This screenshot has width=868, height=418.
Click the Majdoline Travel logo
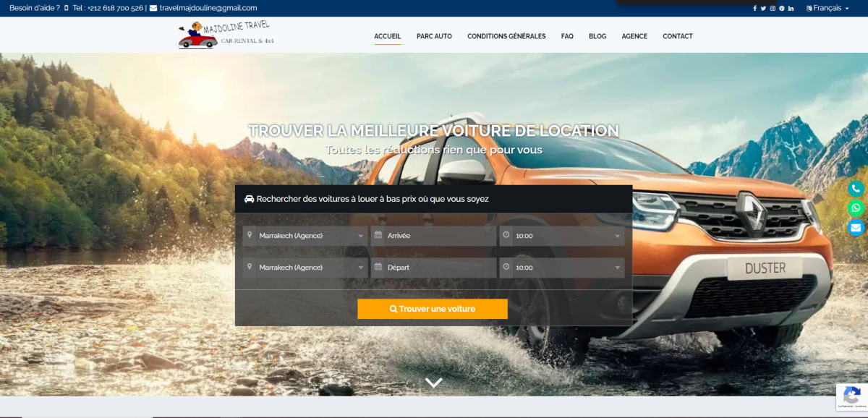click(x=226, y=35)
